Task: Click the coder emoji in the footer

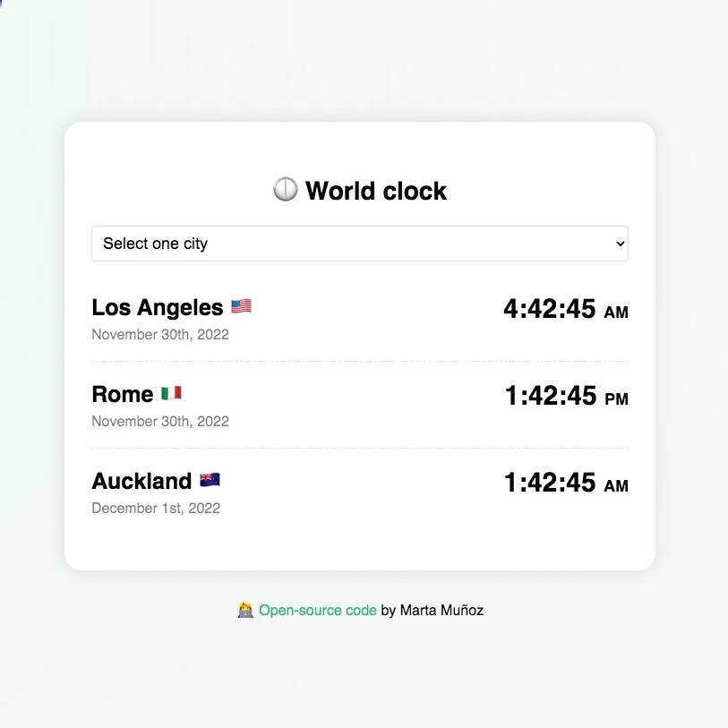Action: pyautogui.click(x=245, y=610)
